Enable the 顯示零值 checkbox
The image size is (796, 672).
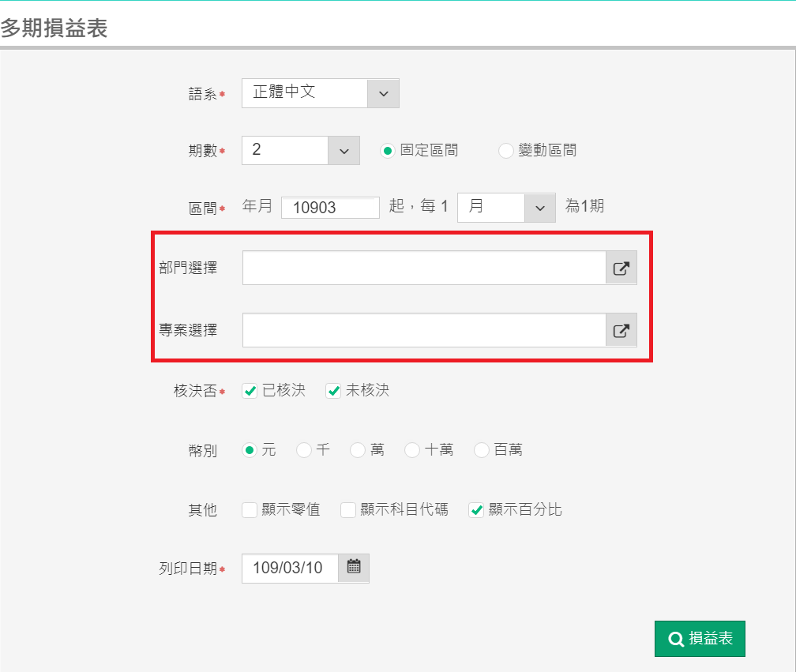coord(250,510)
